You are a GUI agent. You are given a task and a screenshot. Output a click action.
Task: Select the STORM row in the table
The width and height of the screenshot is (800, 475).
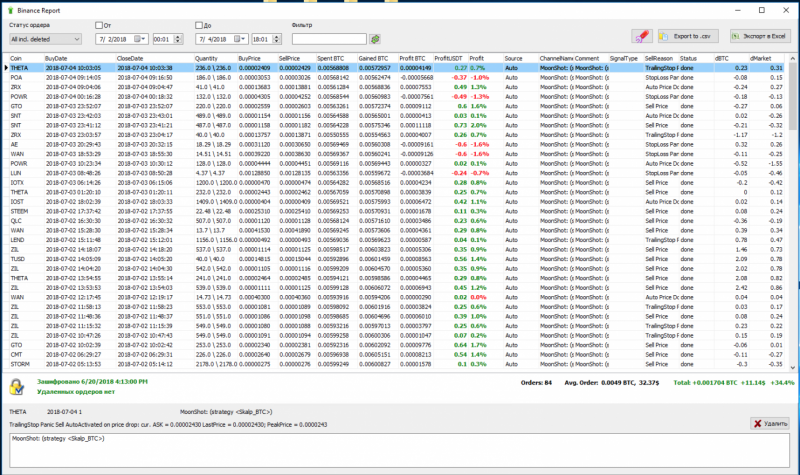pyautogui.click(x=24, y=364)
